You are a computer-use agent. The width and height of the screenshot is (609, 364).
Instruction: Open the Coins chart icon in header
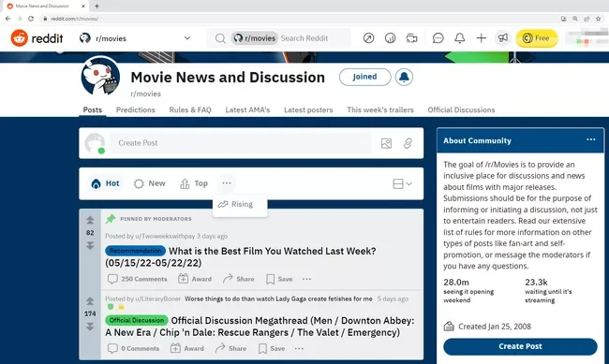click(x=390, y=38)
